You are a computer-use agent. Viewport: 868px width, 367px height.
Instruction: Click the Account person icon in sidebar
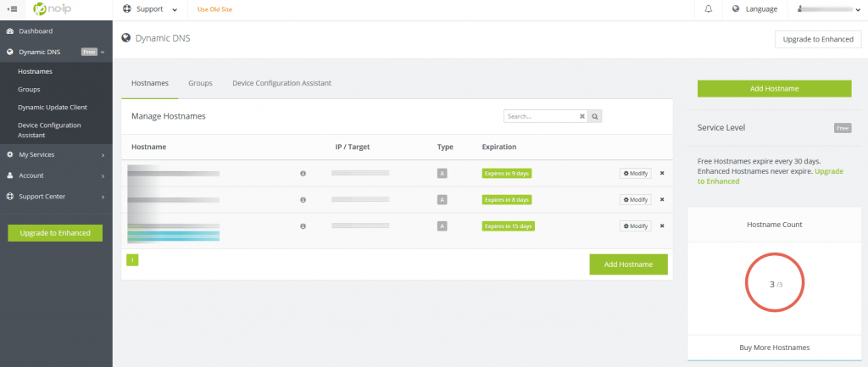tap(10, 175)
